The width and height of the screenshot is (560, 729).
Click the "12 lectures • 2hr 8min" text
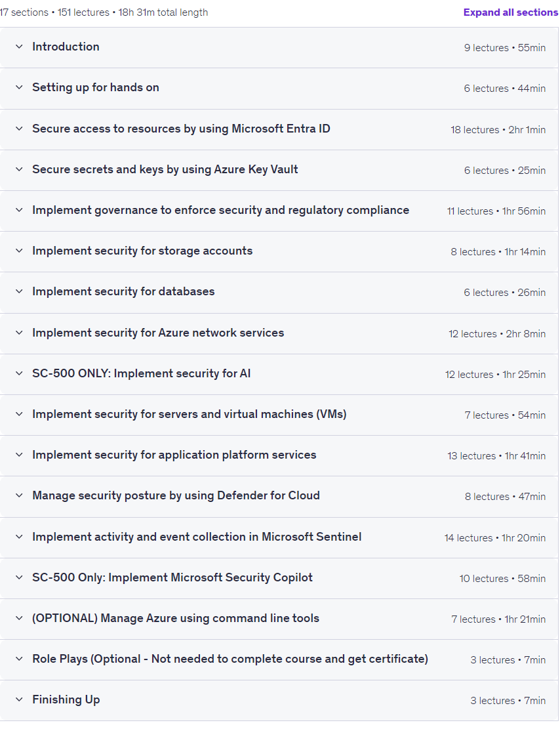point(497,334)
